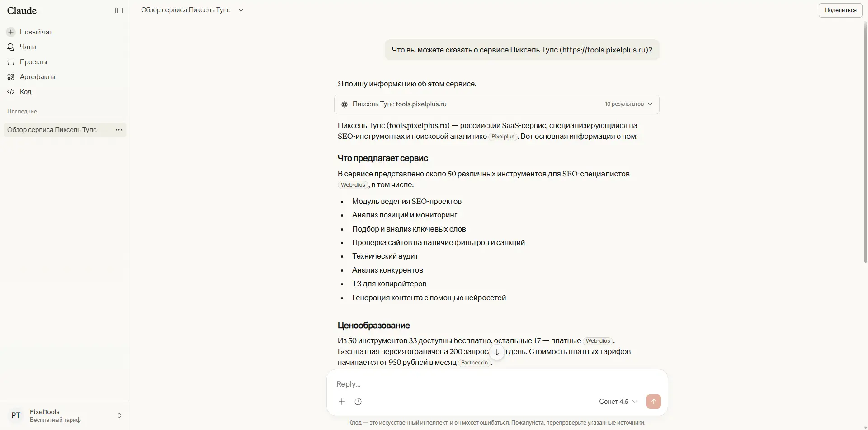Click the send message arrow button
Screen dimensions: 868x430
click(x=653, y=402)
